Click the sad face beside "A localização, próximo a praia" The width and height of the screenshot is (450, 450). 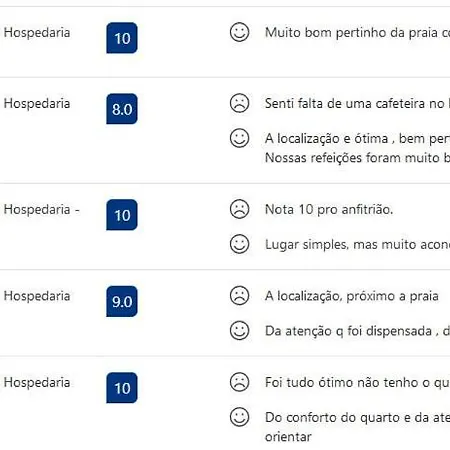[x=239, y=296]
